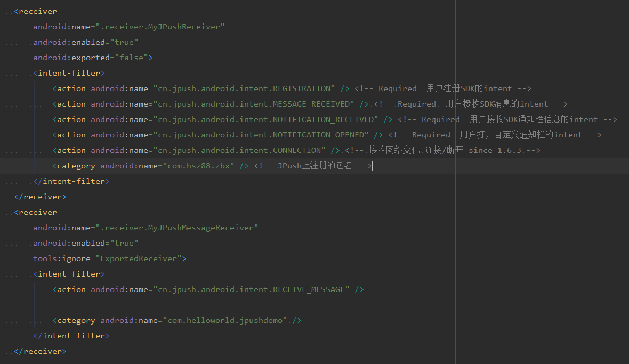Click the "用户注册SDK的intent" comment
629x364 pixels.
coord(469,88)
